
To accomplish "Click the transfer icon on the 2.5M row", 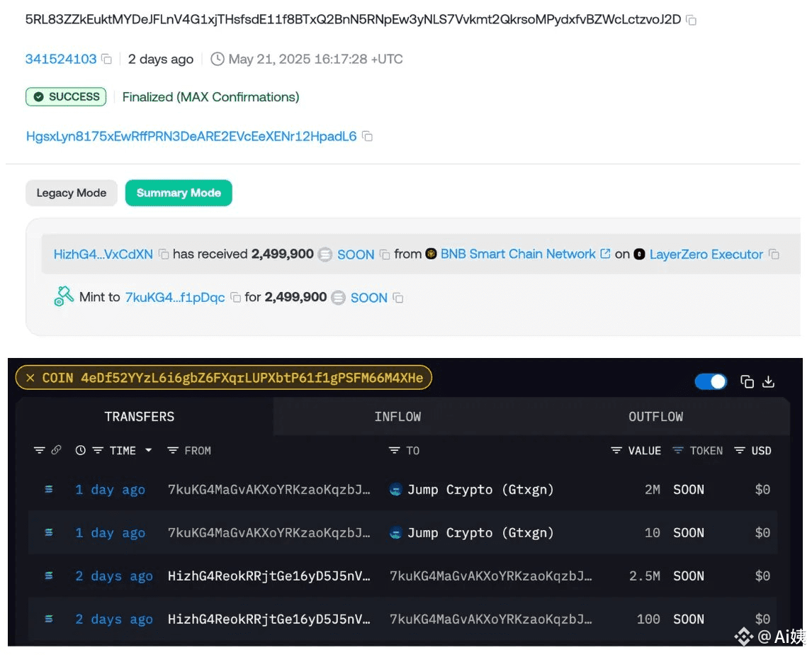I will tap(47, 576).
